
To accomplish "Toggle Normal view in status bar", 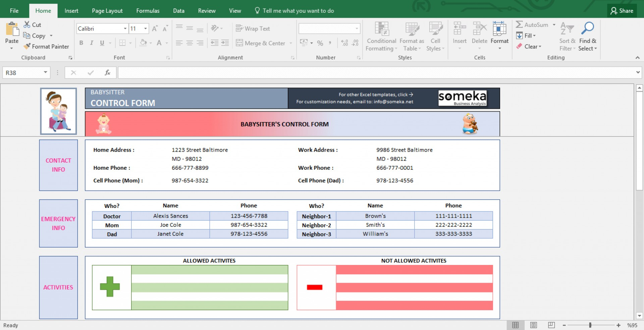I will [x=515, y=325].
